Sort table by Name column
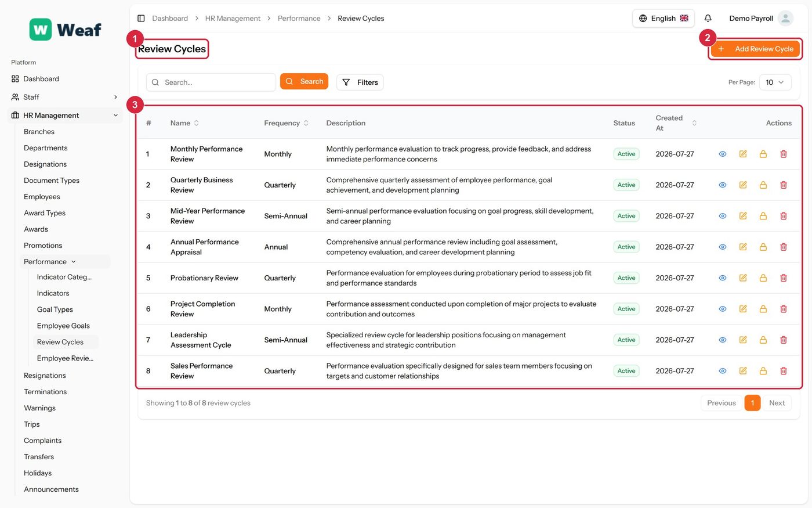The height and width of the screenshot is (508, 812). coord(184,123)
